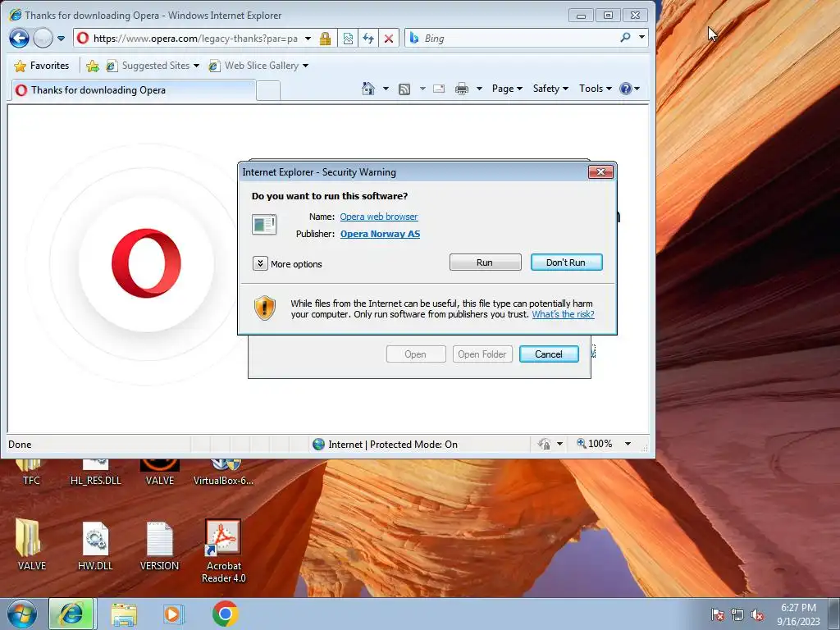Open the Page menu
Image resolution: width=840 pixels, height=630 pixels.
click(507, 89)
